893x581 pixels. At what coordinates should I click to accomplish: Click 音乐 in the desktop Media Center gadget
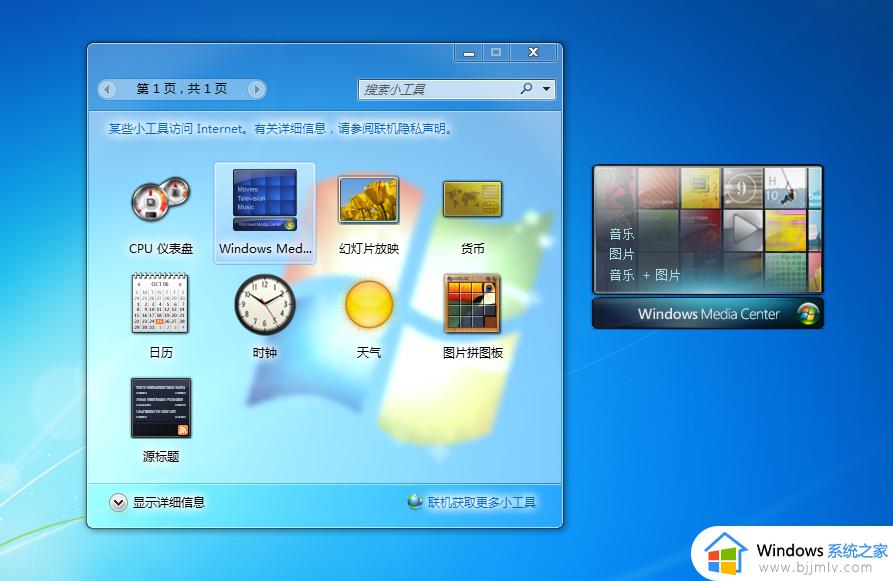tap(621, 234)
